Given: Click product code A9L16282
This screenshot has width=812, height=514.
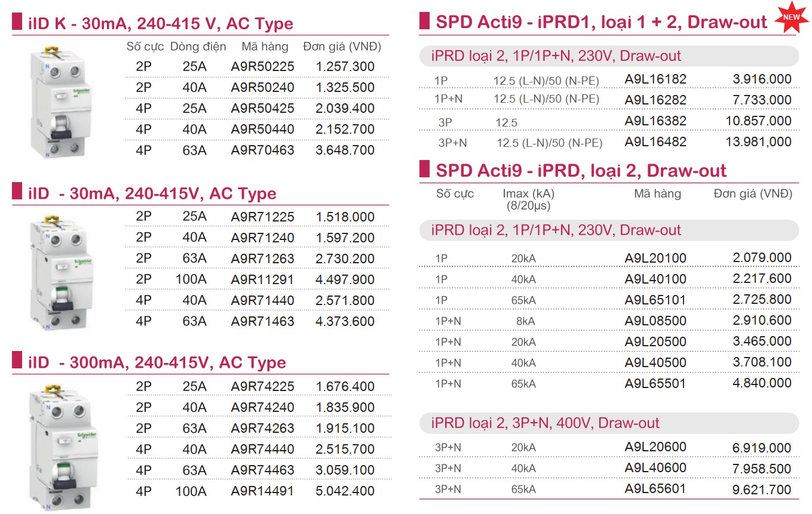Looking at the screenshot, I should [655, 100].
